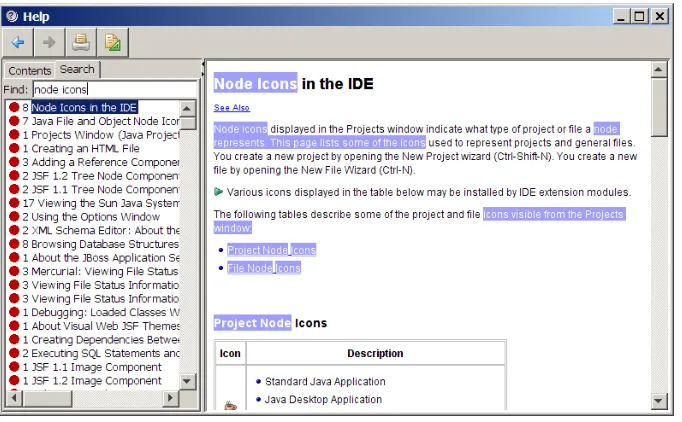This screenshot has height=422, width=682.
Task: Follow the File Node Icons link
Action: (x=264, y=268)
